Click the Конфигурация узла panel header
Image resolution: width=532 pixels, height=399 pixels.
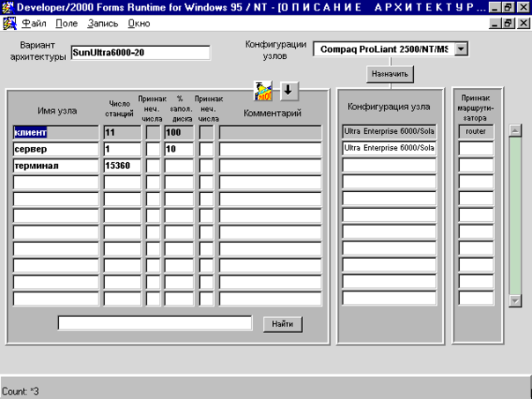pos(388,107)
